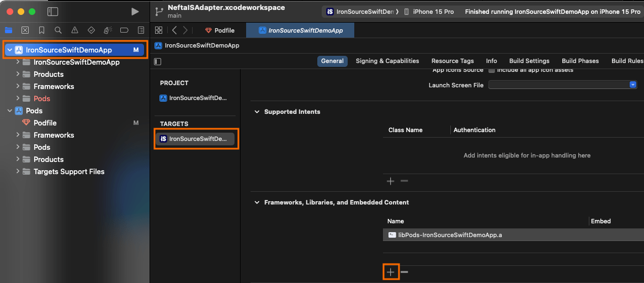Open the Debug navigator spray icon
The image size is (644, 283).
pos(108,30)
